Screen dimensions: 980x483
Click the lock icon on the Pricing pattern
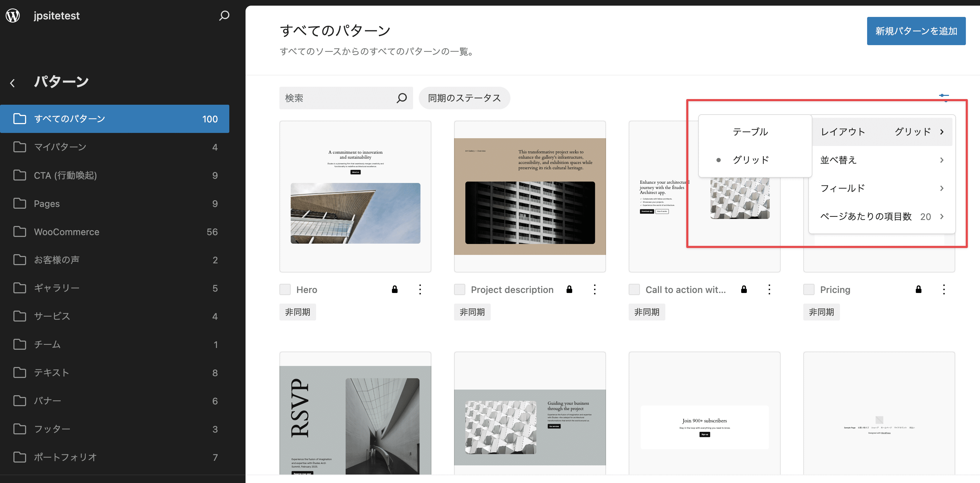click(x=918, y=289)
